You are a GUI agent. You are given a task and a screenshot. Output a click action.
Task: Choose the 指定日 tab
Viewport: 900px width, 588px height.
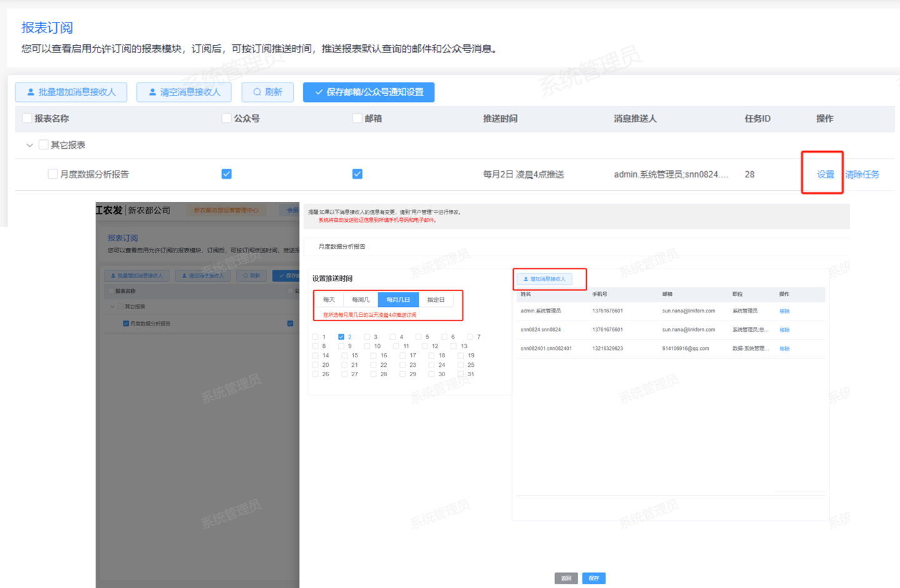click(x=436, y=300)
